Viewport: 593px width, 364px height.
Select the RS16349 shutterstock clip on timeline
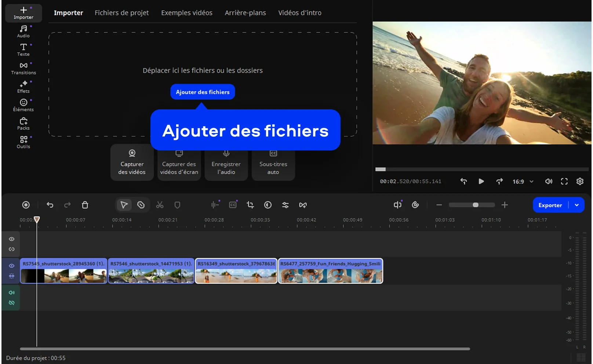coord(236,272)
